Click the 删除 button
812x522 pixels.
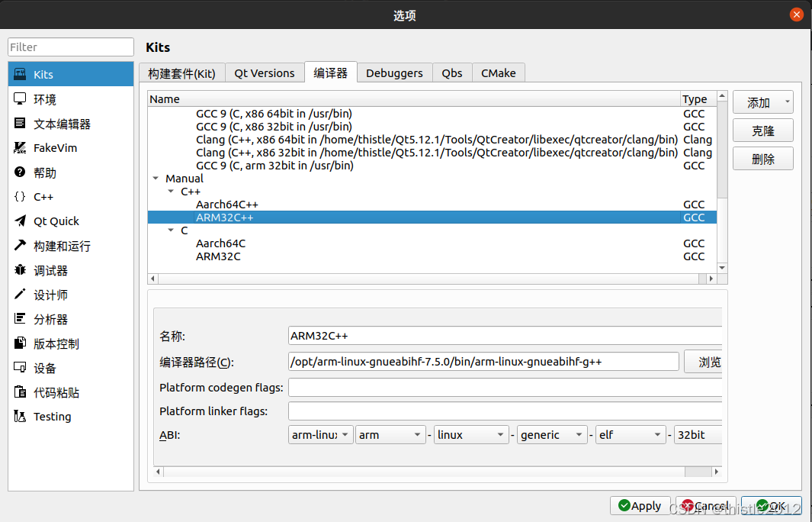(x=762, y=159)
